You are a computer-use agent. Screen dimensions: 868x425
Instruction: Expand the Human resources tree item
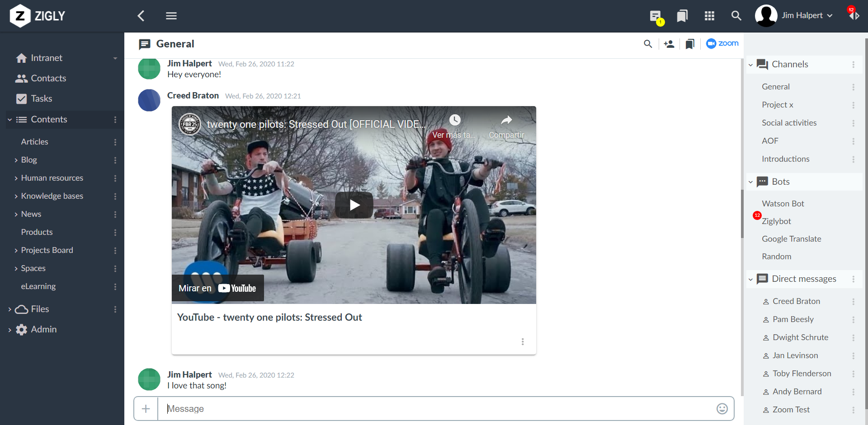(16, 178)
